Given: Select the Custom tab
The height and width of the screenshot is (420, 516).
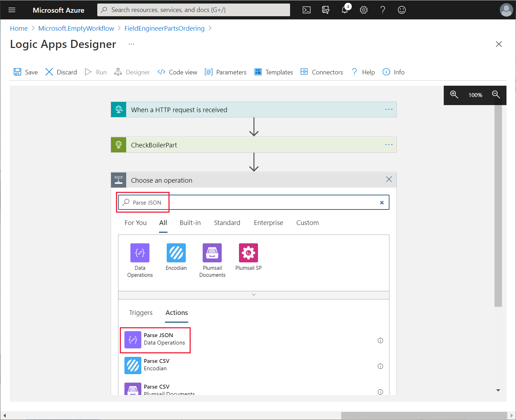Looking at the screenshot, I should click(308, 223).
